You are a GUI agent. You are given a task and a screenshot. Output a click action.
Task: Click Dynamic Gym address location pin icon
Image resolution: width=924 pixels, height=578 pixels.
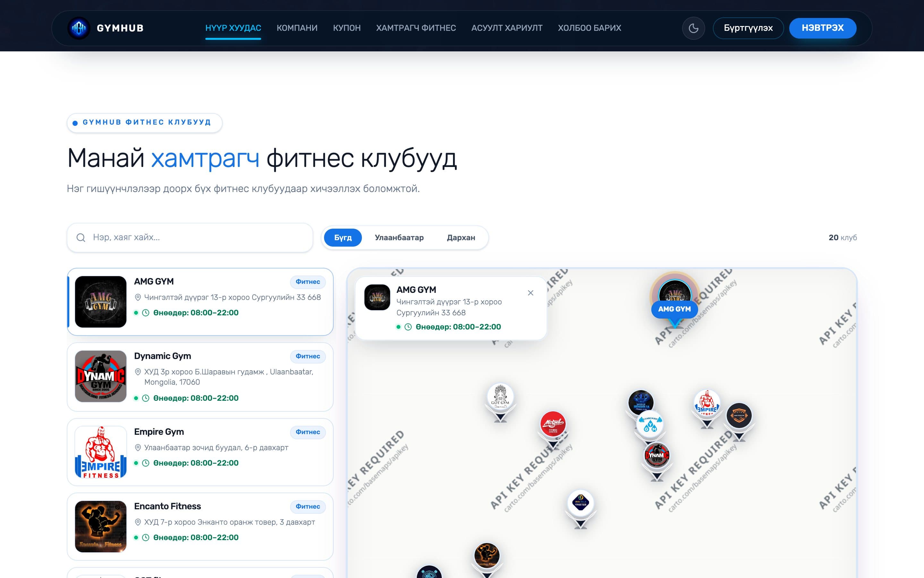click(138, 372)
